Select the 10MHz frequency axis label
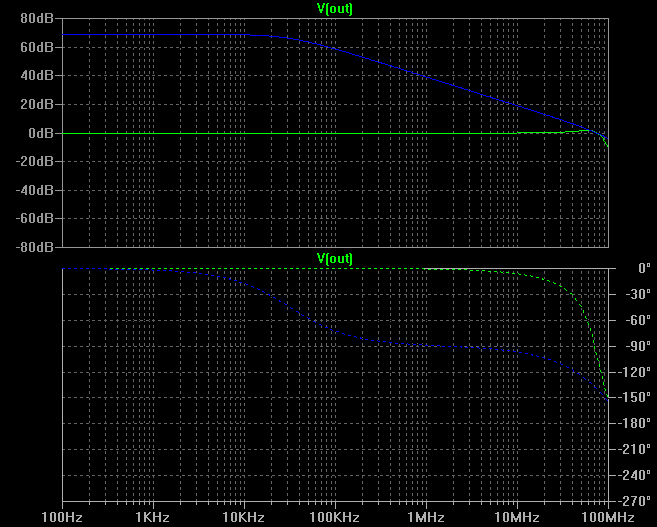 tap(517, 517)
